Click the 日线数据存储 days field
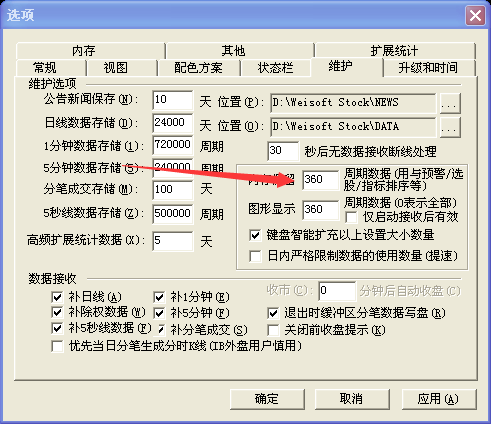Viewport: 491px width, 424px height. pos(173,123)
